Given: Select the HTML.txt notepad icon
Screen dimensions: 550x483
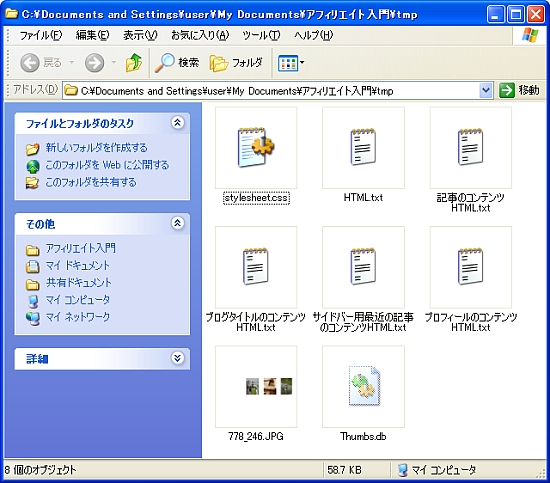Looking at the screenshot, I should 363,147.
